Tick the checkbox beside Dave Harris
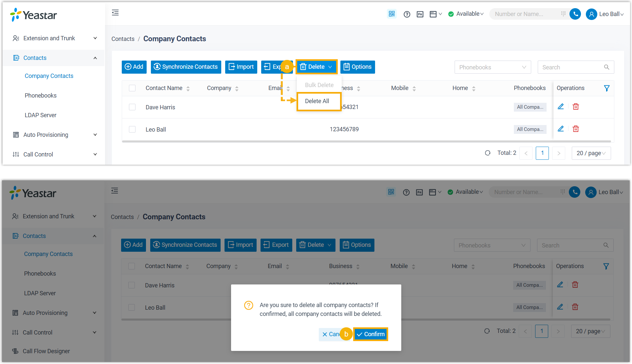This screenshot has width=632, height=364. (x=132, y=107)
